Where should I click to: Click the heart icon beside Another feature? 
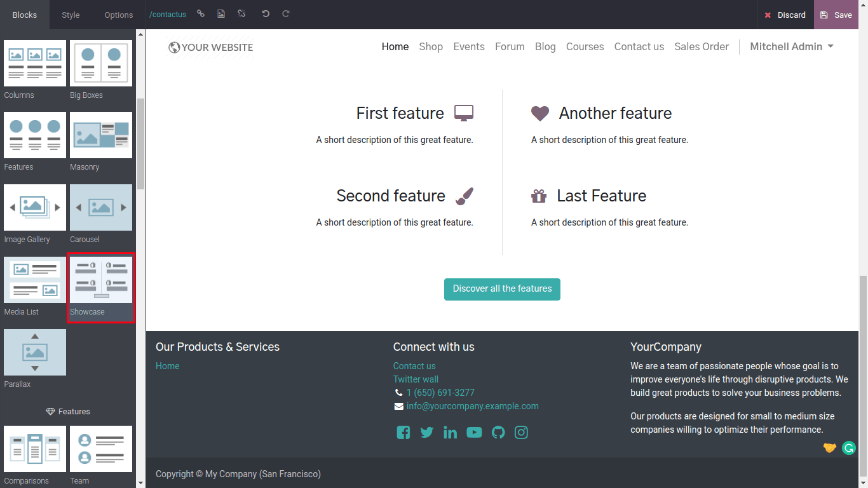(x=540, y=114)
